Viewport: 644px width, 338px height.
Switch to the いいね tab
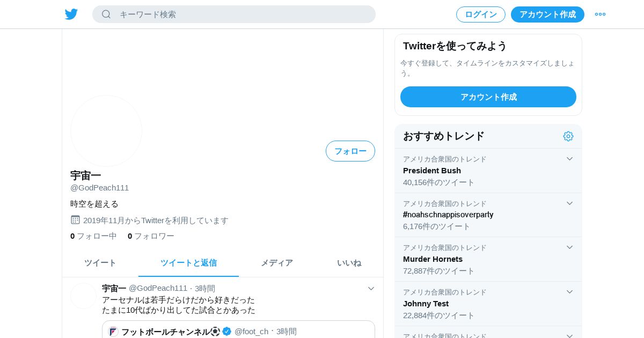click(x=349, y=263)
